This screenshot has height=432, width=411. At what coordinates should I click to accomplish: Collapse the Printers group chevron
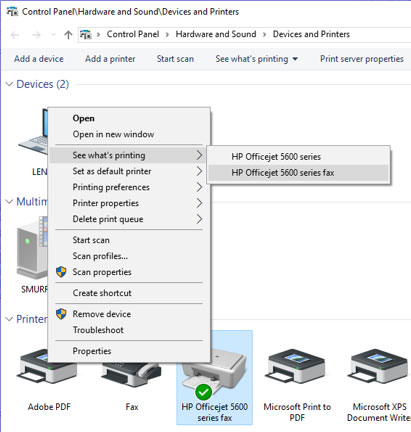coord(9,319)
